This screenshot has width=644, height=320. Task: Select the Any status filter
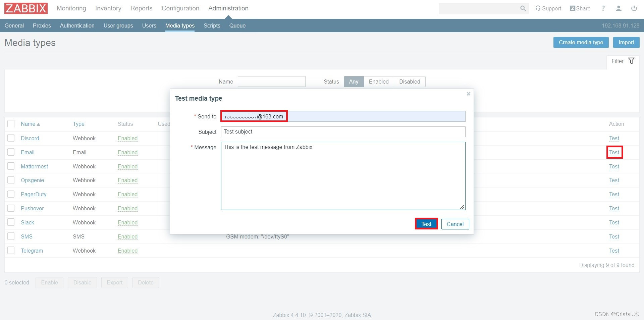(354, 82)
